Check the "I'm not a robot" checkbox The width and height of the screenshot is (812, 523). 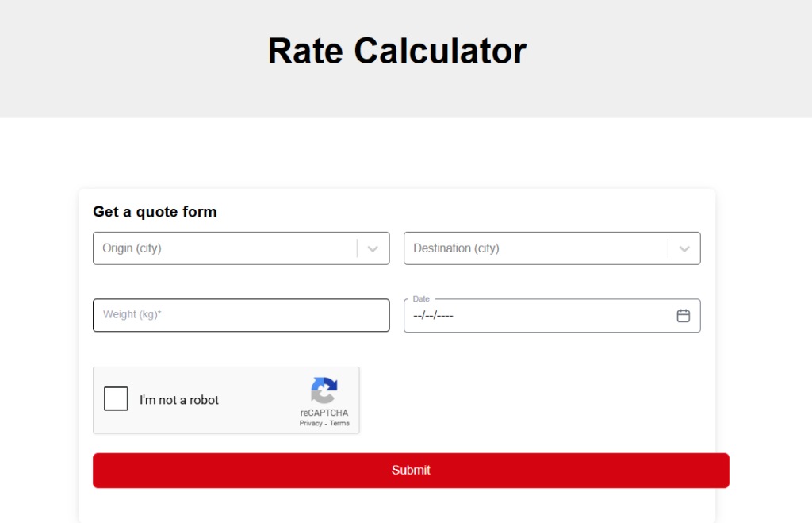click(x=116, y=399)
